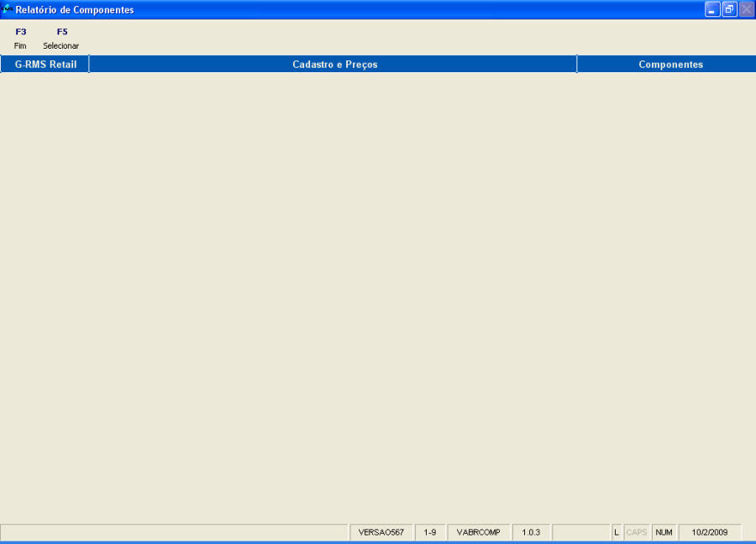Image resolution: width=756 pixels, height=544 pixels.
Task: Minimize the Relatório de Componentes window
Action: point(712,9)
